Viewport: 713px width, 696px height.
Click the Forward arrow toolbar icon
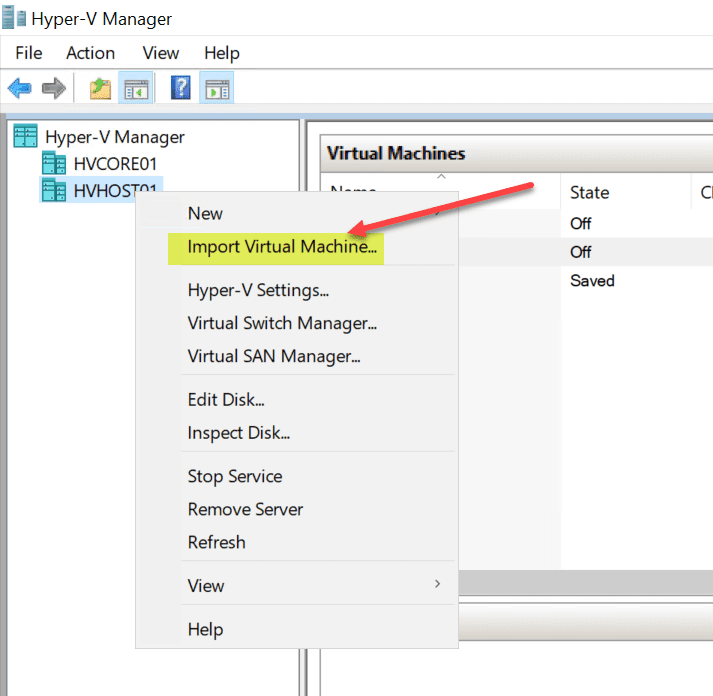54,88
